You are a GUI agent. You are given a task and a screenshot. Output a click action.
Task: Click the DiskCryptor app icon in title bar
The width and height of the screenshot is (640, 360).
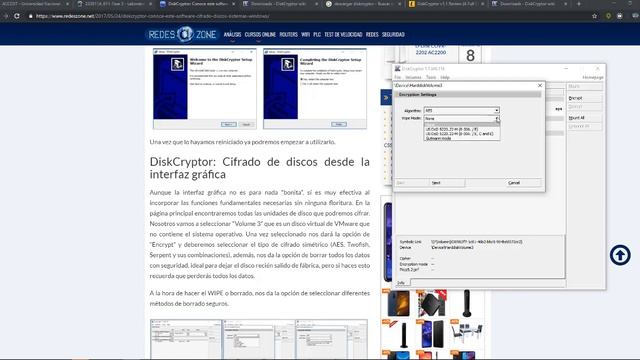tap(397, 69)
